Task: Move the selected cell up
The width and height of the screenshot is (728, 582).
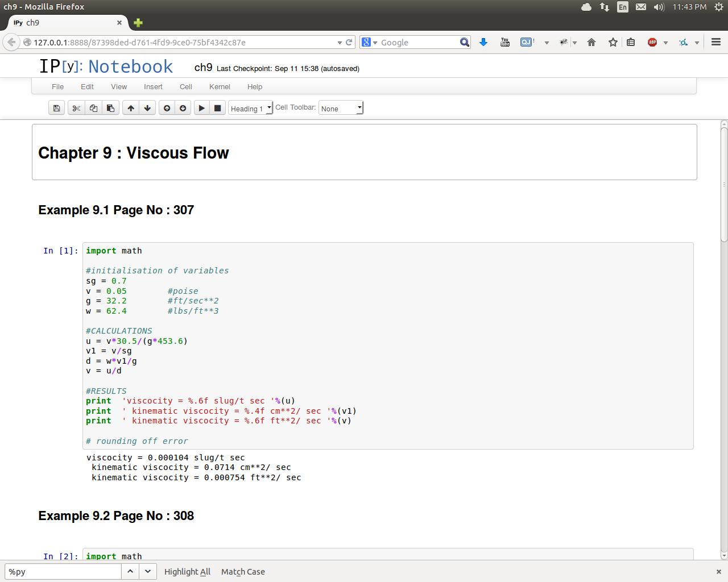Action: click(131, 108)
